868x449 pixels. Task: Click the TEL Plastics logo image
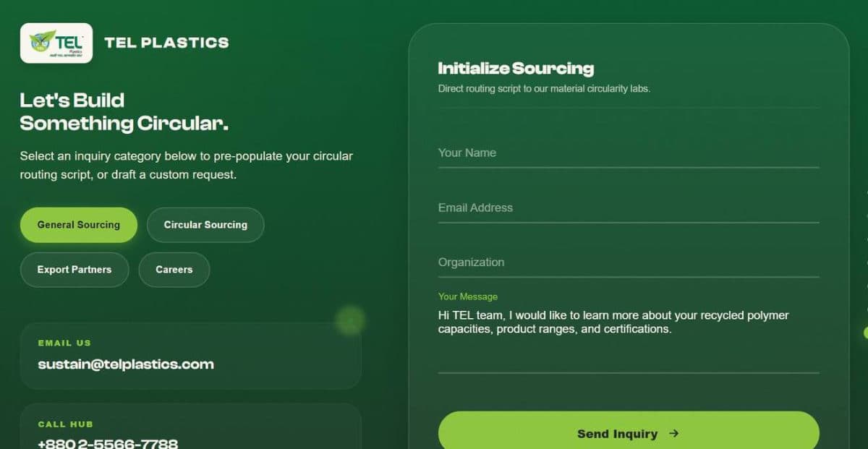click(x=56, y=43)
